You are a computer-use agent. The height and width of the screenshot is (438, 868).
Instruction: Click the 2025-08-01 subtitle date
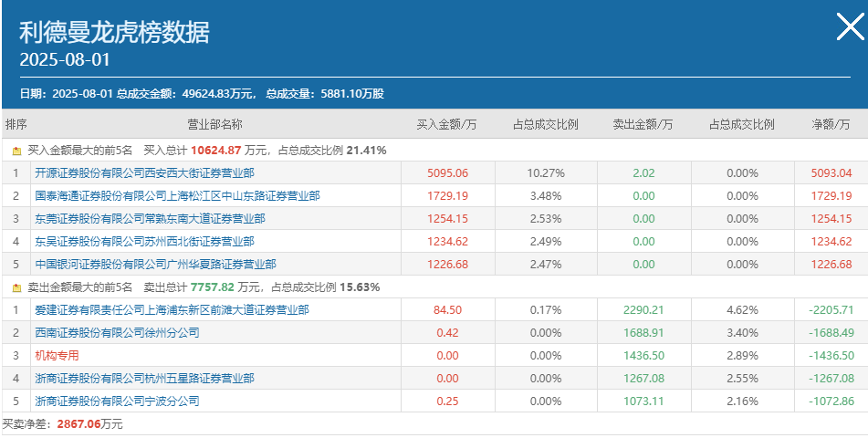(x=66, y=60)
